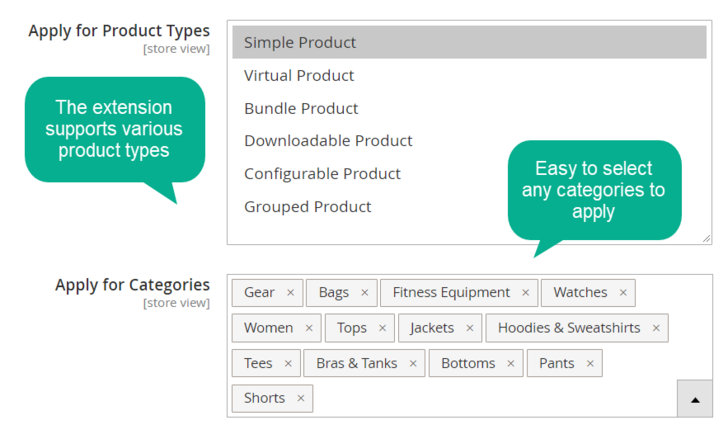The width and height of the screenshot is (728, 439).
Task: Select Downloadable Product option
Action: tap(469, 141)
